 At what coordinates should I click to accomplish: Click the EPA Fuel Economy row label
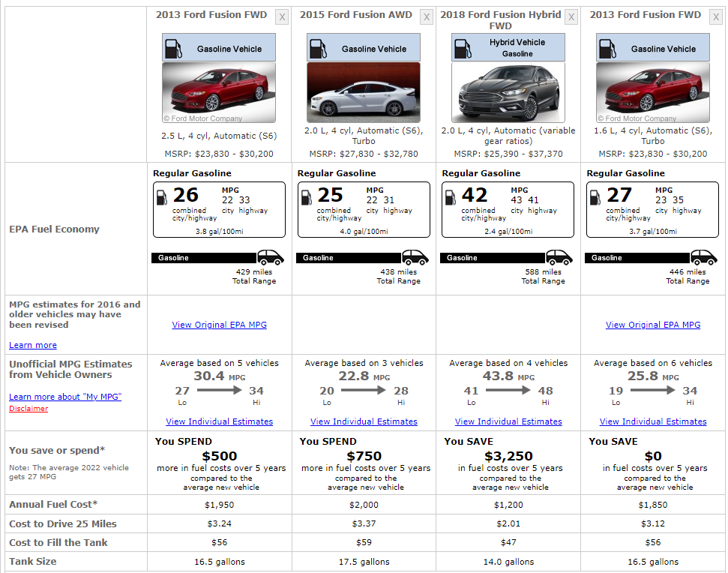(54, 229)
